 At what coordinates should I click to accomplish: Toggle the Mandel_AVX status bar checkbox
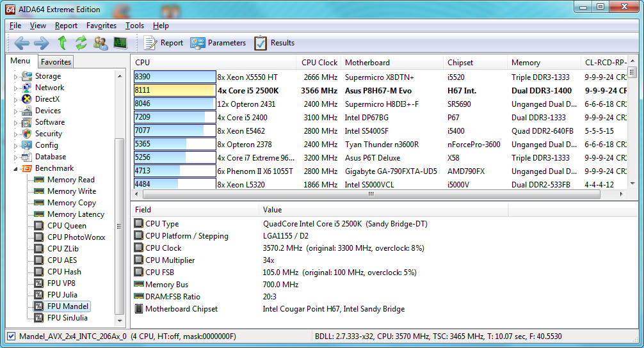(12, 336)
